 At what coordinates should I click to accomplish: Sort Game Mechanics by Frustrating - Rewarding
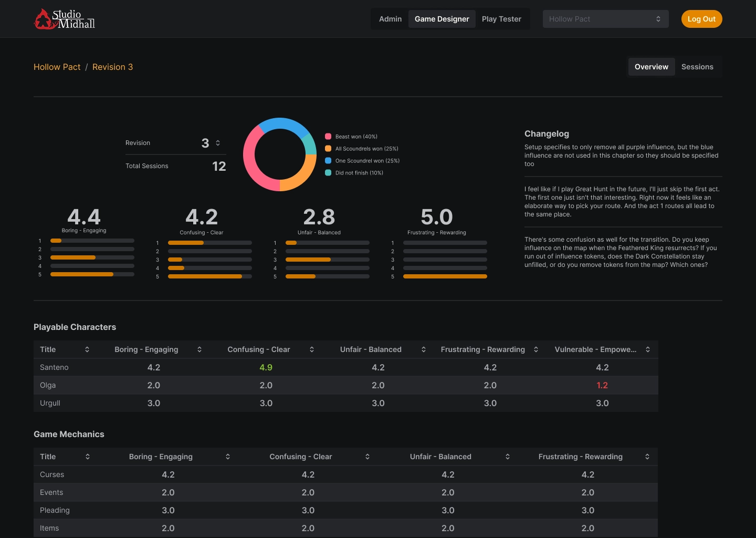click(x=647, y=457)
